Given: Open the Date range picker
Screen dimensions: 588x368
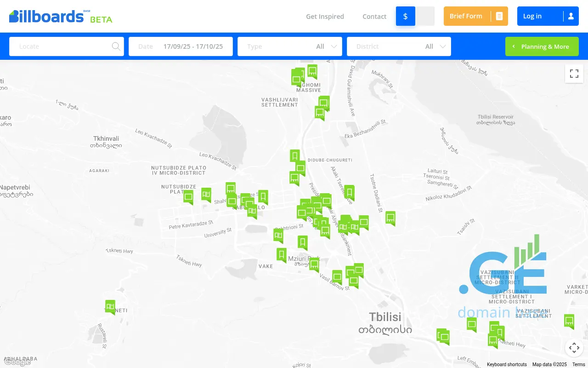Looking at the screenshot, I should click(x=181, y=46).
